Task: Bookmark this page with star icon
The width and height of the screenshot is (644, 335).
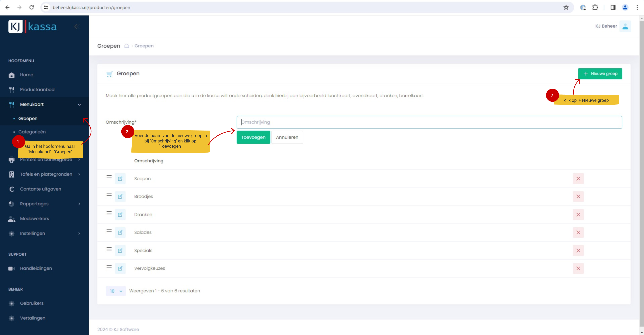Action: pyautogui.click(x=566, y=8)
